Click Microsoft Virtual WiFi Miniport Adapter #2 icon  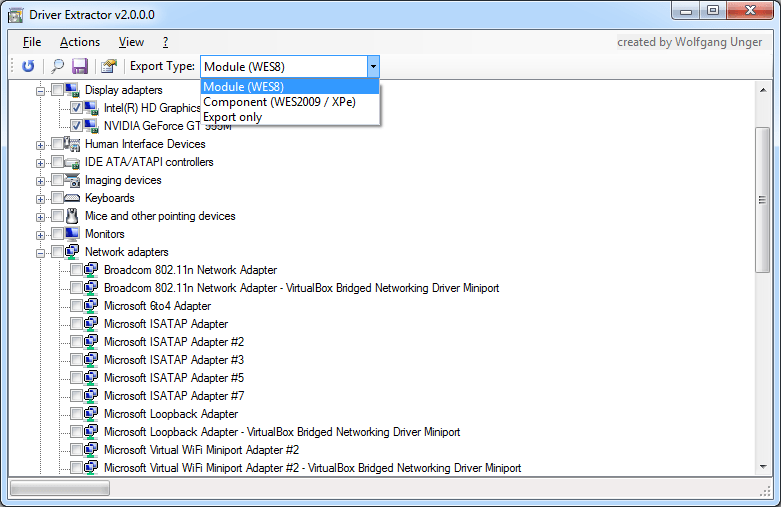tap(91, 450)
